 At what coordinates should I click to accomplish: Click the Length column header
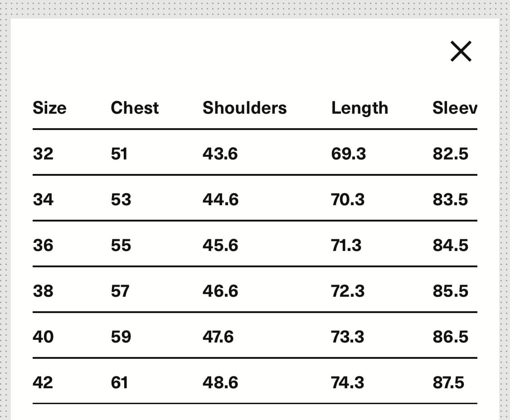tap(359, 108)
